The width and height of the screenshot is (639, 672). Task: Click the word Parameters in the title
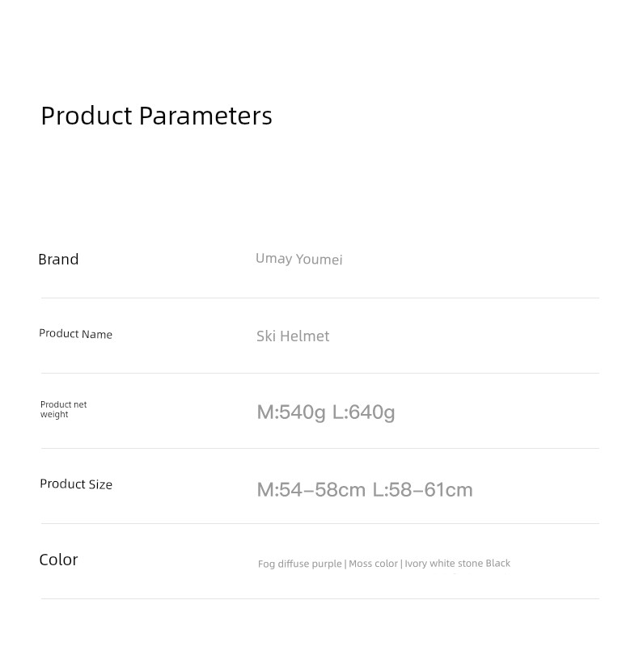pos(205,116)
